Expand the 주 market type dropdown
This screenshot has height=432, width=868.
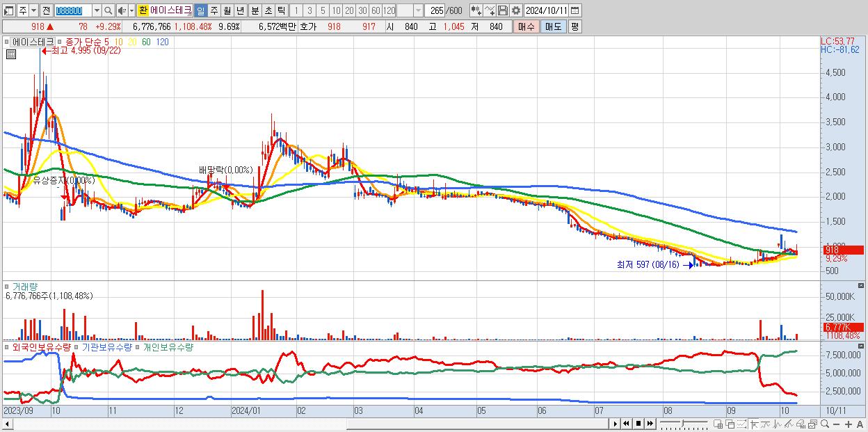[33, 10]
